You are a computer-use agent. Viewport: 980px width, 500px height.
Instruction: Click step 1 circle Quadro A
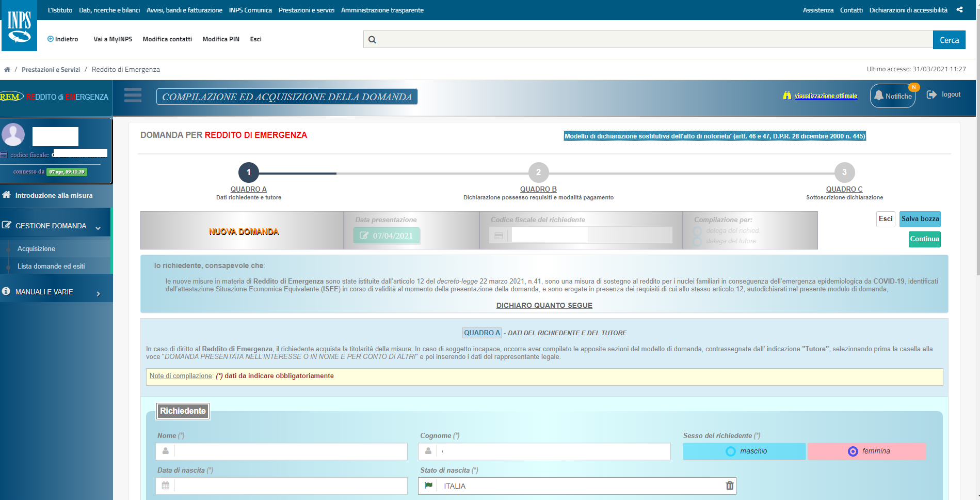pos(249,173)
